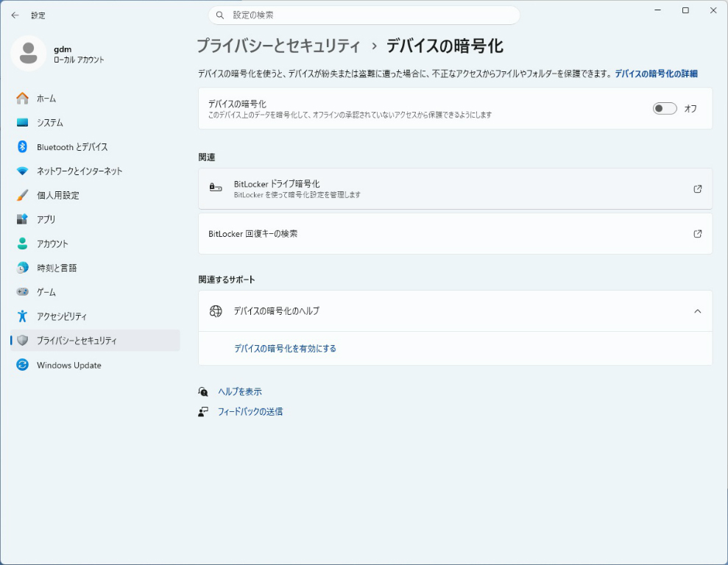Click the アカウント person icon
The width and height of the screenshot is (728, 565).
coord(22,244)
